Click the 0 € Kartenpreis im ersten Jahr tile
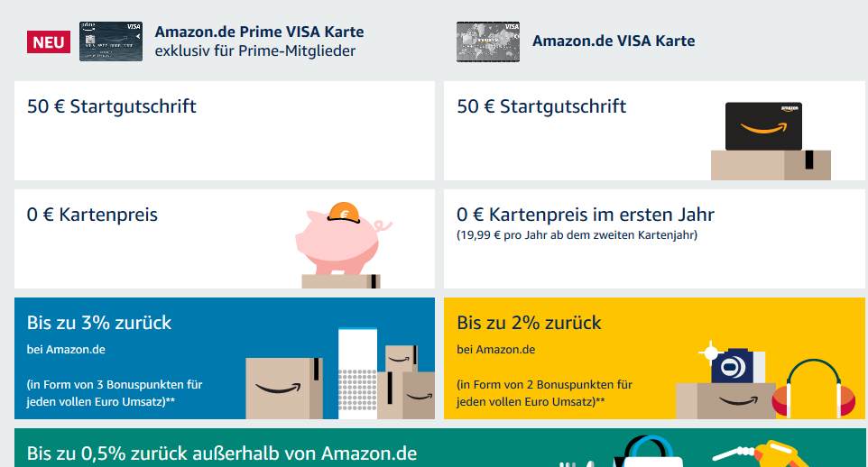 (x=654, y=239)
